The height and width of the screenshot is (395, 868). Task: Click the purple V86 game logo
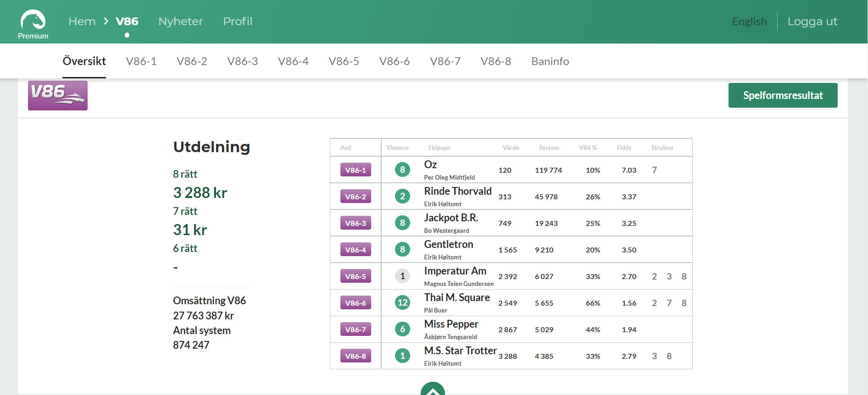pyautogui.click(x=58, y=95)
